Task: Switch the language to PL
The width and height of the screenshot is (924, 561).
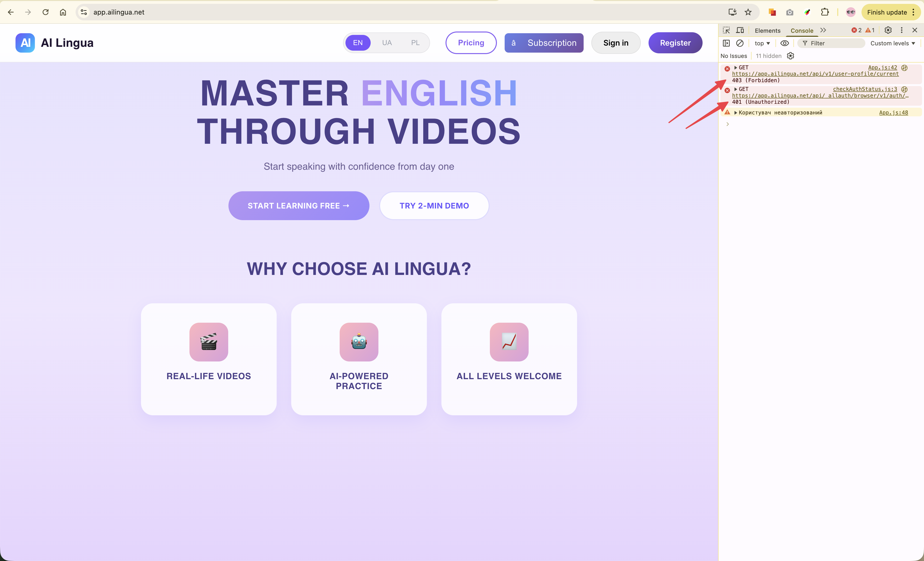Action: pyautogui.click(x=415, y=43)
